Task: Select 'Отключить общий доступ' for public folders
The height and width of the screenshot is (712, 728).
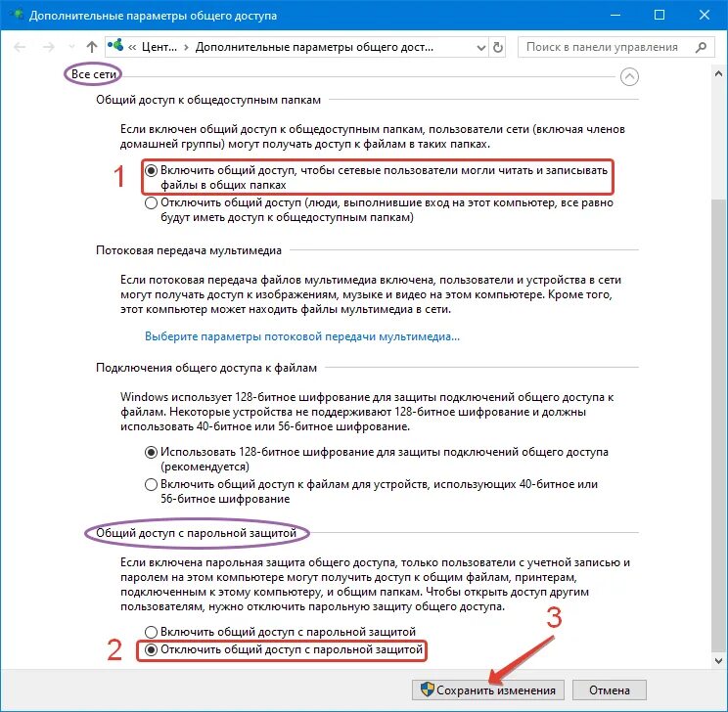Action: pos(151,202)
